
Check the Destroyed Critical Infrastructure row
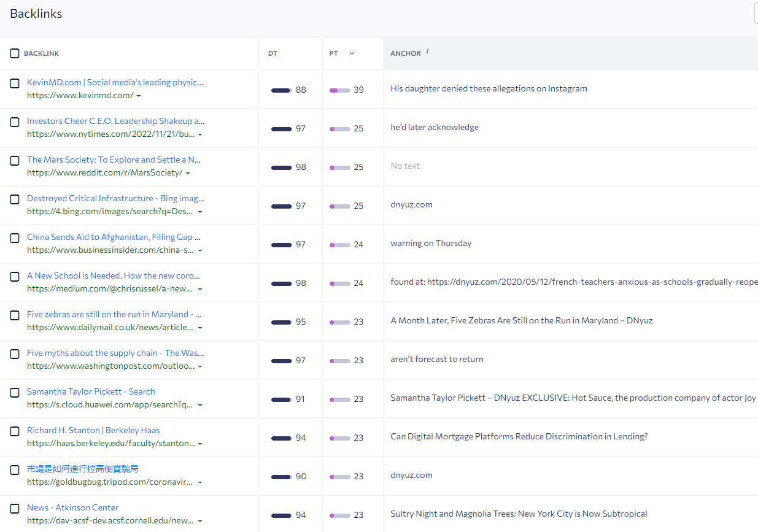tap(15, 199)
